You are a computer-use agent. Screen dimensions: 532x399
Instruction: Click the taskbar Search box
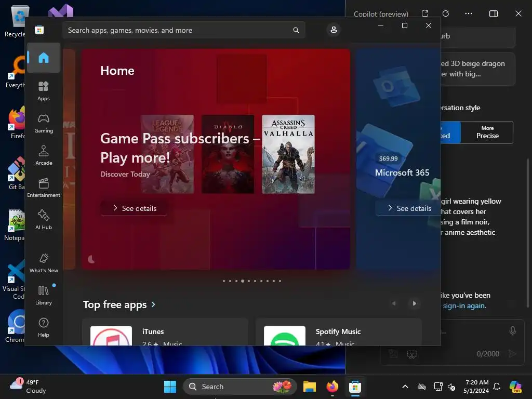240,387
